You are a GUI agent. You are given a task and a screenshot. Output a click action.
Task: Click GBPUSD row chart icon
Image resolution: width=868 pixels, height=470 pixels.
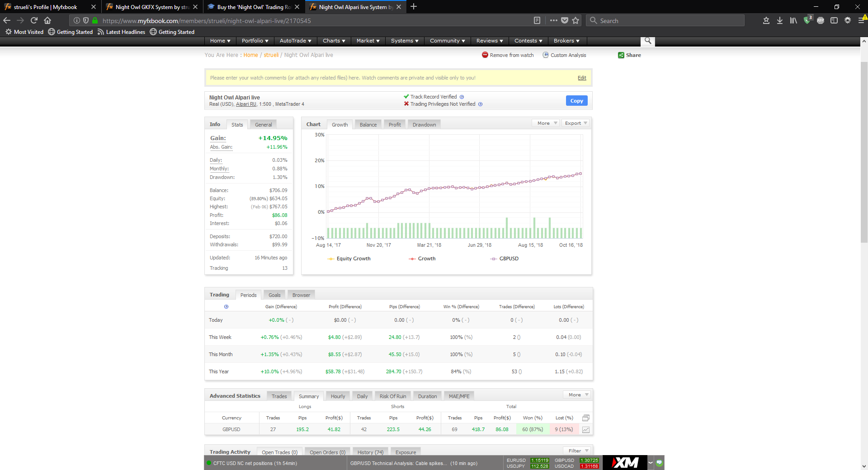tap(586, 430)
